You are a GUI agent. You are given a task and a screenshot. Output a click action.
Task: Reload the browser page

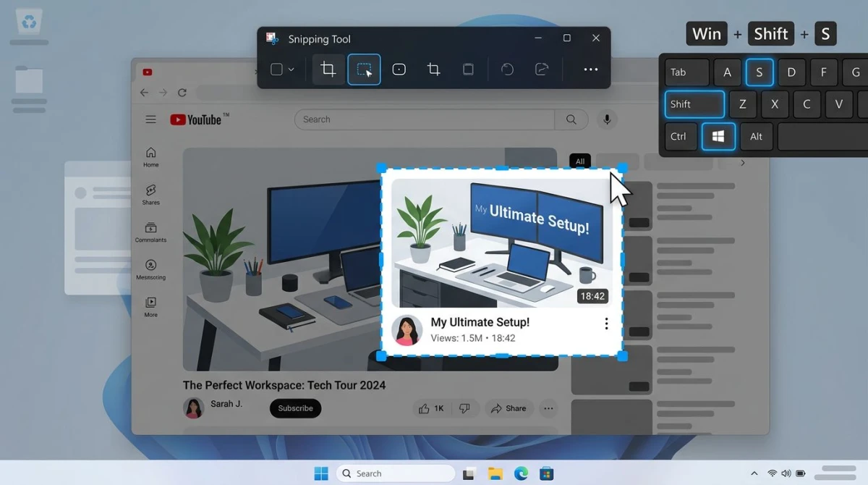(x=182, y=93)
